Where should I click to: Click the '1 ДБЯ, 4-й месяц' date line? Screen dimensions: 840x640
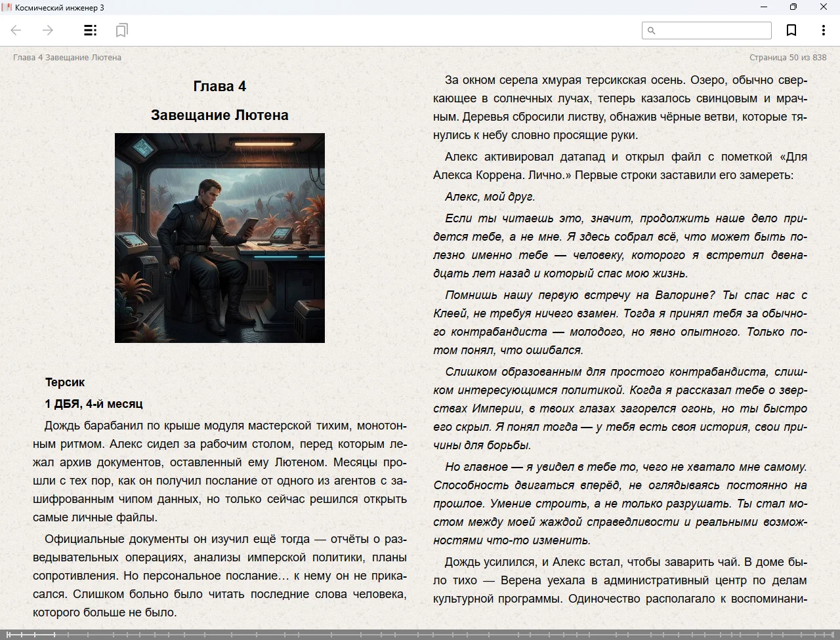[94, 403]
